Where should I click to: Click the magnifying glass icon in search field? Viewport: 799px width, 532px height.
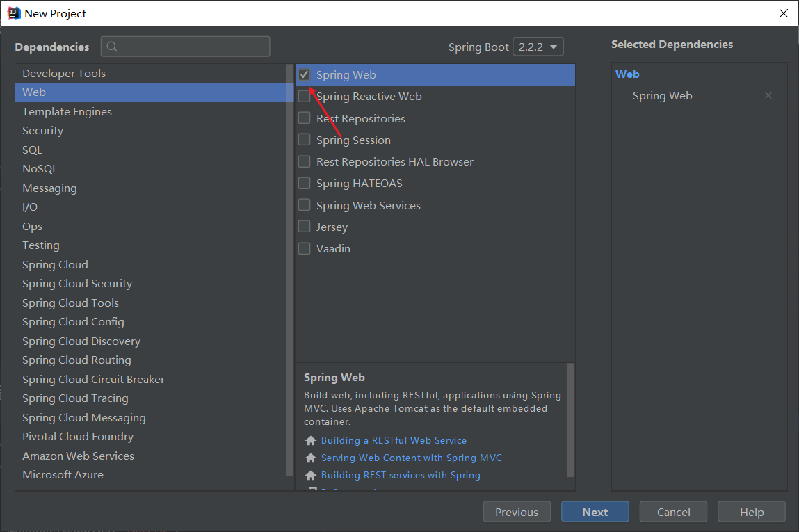[x=112, y=46]
